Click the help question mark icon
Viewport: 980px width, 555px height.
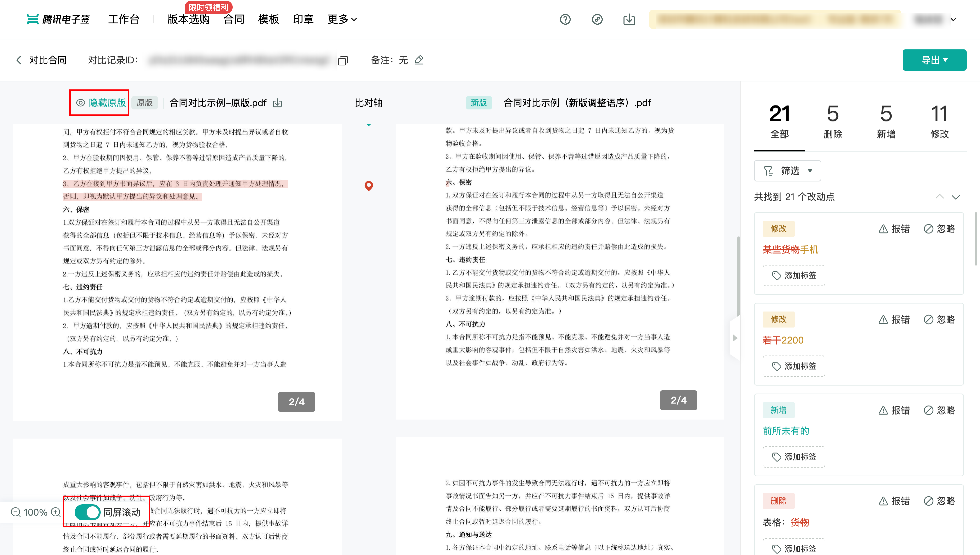click(x=565, y=19)
